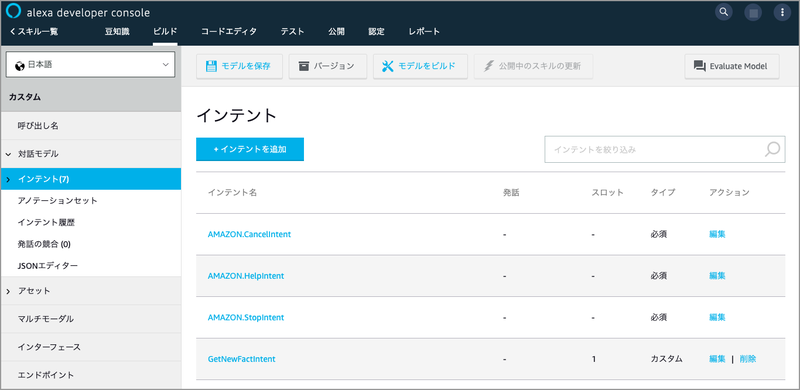
Task: Click the タイプ column header
Action: coord(663,192)
